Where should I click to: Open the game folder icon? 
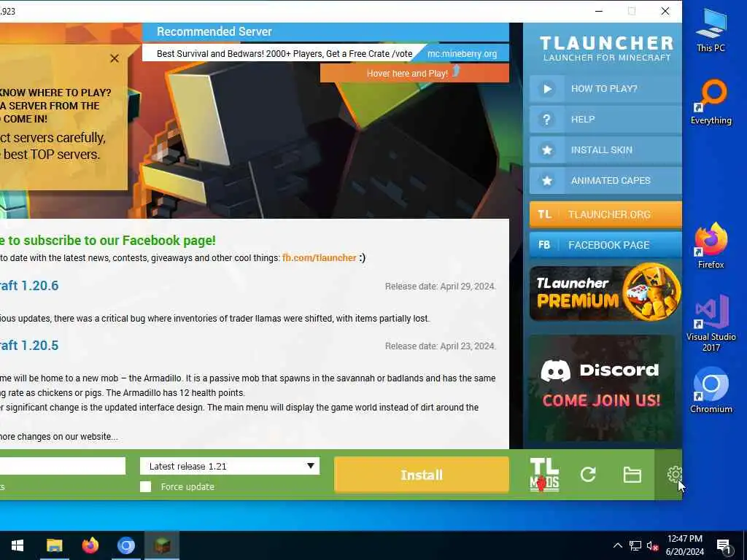pos(632,475)
